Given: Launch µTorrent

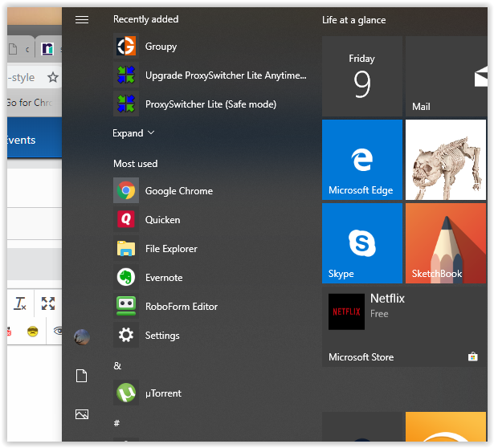Looking at the screenshot, I should pyautogui.click(x=210, y=393).
